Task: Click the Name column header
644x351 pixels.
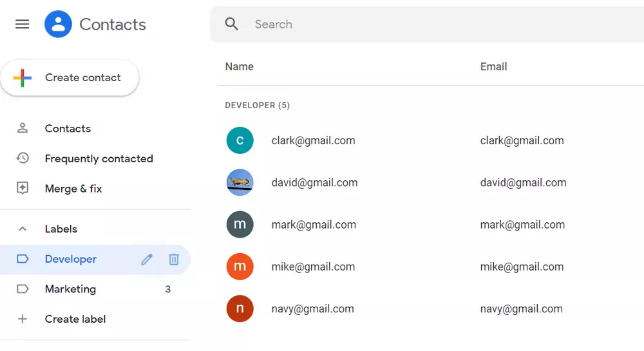Action: pyautogui.click(x=239, y=66)
